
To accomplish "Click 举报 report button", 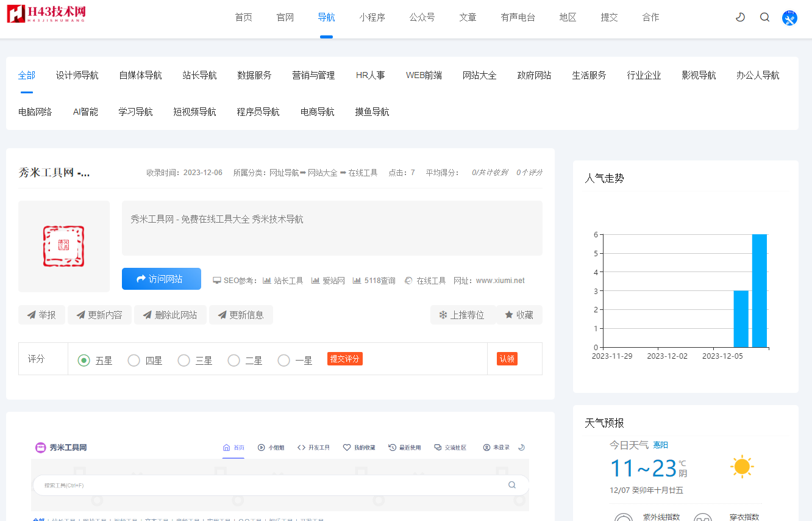I will (x=41, y=315).
